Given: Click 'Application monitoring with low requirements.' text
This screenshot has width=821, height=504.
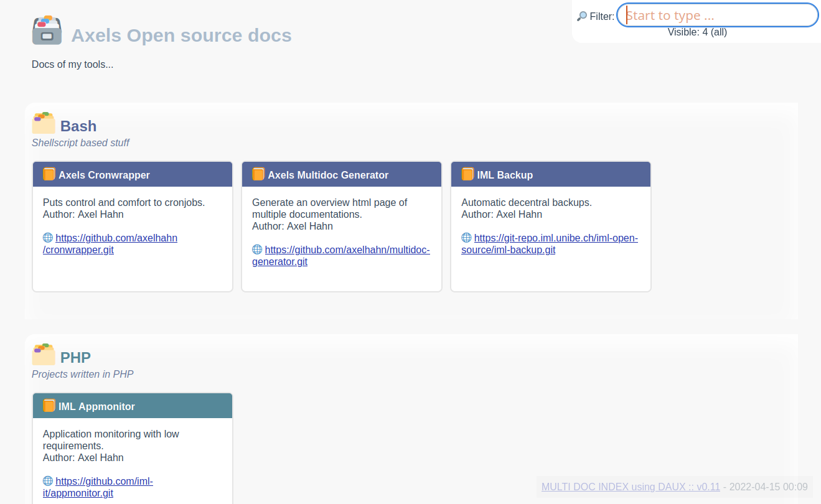Looking at the screenshot, I should [111, 440].
